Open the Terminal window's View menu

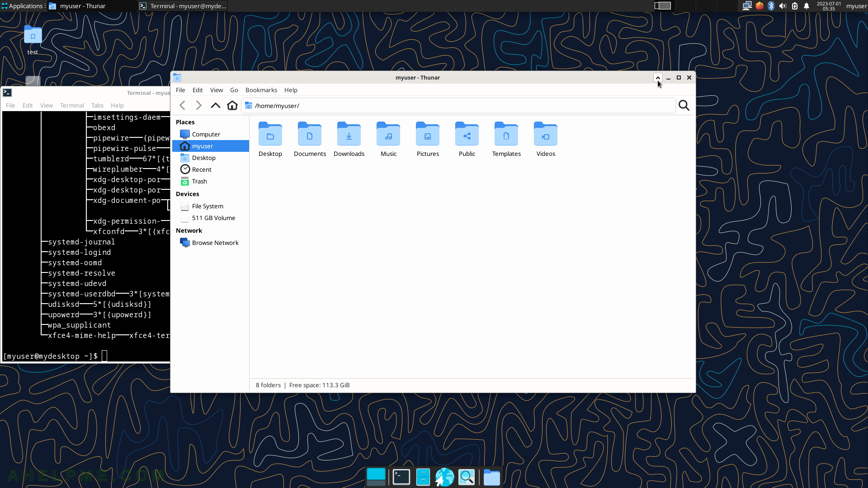(x=47, y=105)
